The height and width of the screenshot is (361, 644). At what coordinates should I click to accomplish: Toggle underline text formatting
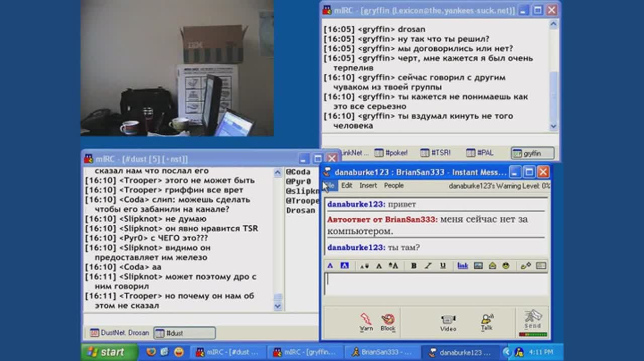pos(443,265)
